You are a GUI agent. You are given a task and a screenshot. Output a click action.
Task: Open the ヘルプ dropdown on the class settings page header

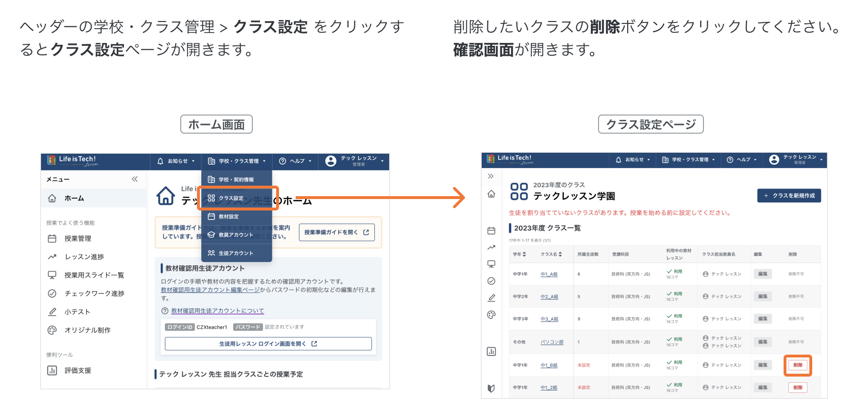[x=742, y=160]
